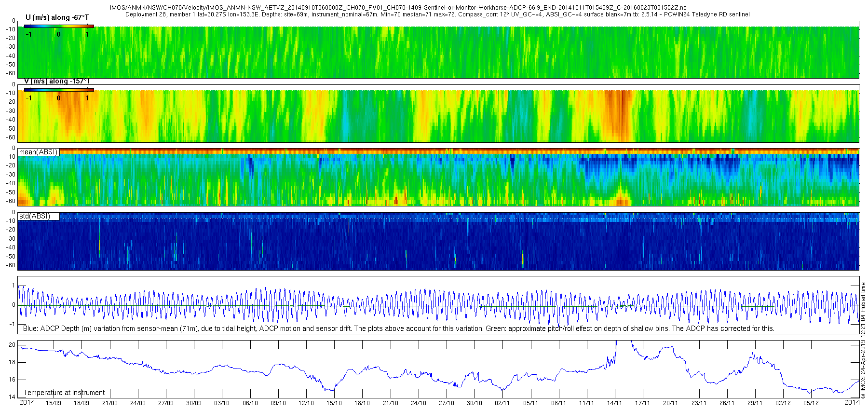Click the 30/10 date tick label
This screenshot has height=410, width=868.
click(x=474, y=403)
